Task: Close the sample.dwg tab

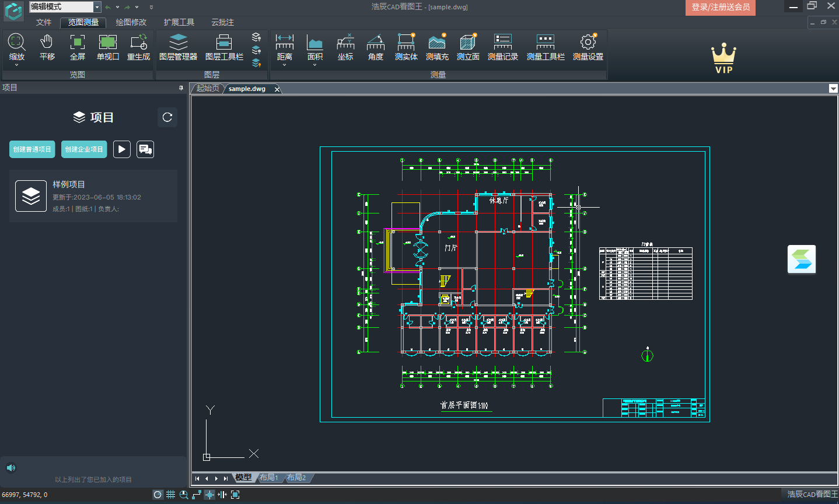Action: coord(277,89)
